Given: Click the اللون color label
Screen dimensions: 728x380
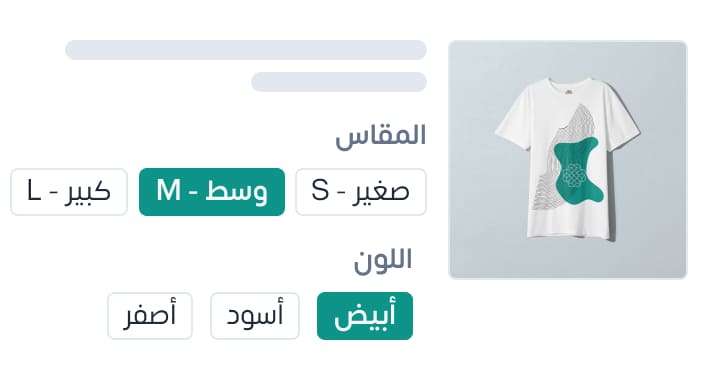Looking at the screenshot, I should pyautogui.click(x=383, y=261).
